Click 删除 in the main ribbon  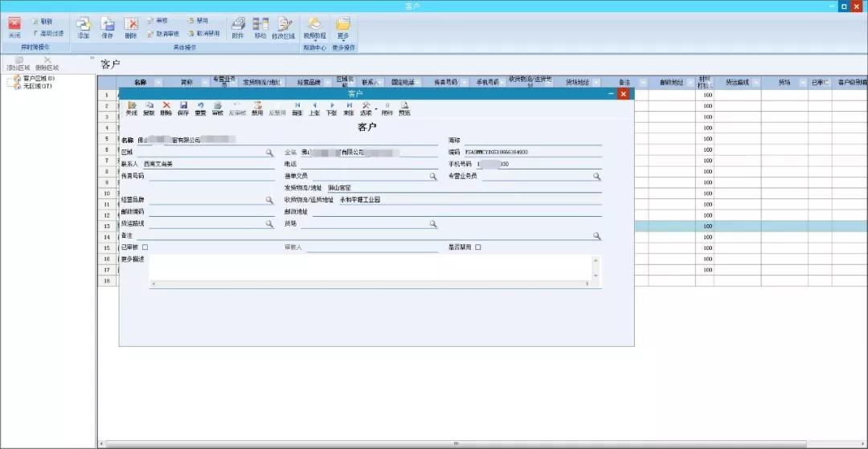click(131, 27)
